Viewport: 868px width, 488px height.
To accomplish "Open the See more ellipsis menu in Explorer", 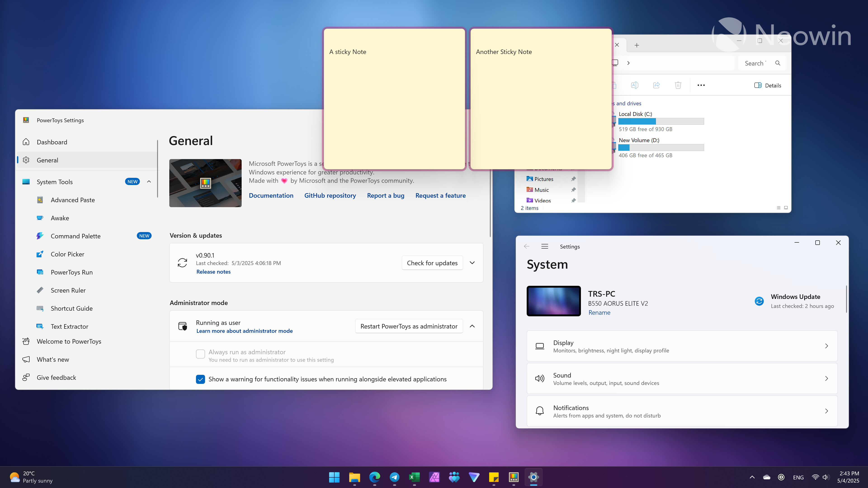I will pos(701,85).
